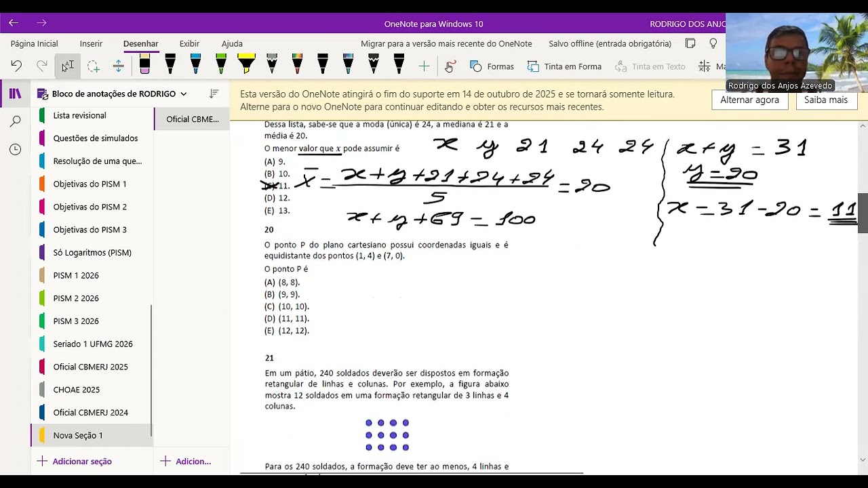868x488 pixels.
Task: Click the question number 21 heading
Action: click(269, 358)
